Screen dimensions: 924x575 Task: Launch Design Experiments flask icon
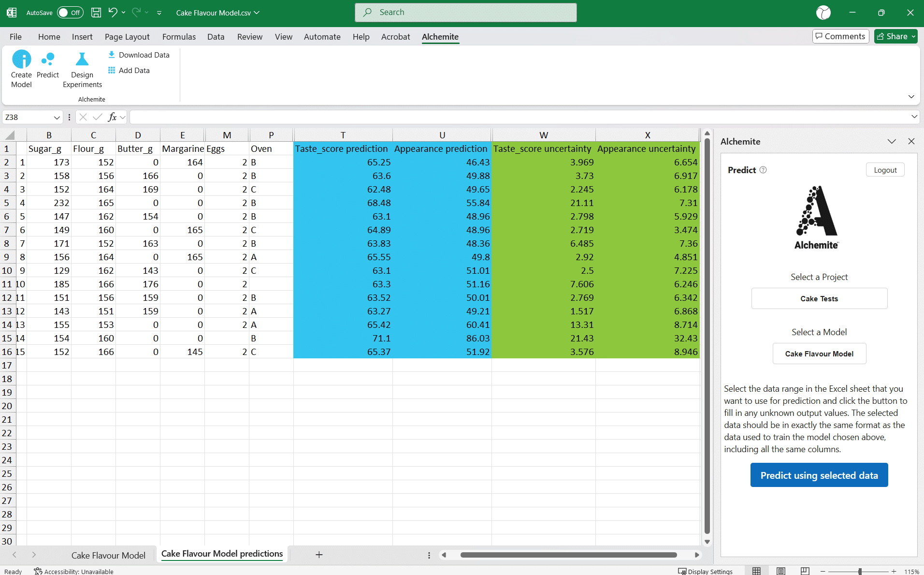click(82, 59)
